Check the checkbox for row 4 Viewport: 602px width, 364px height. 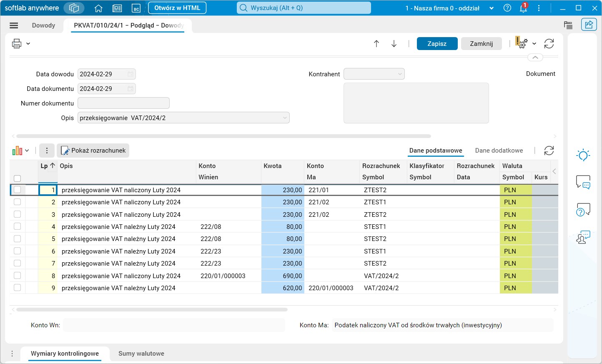[17, 226]
